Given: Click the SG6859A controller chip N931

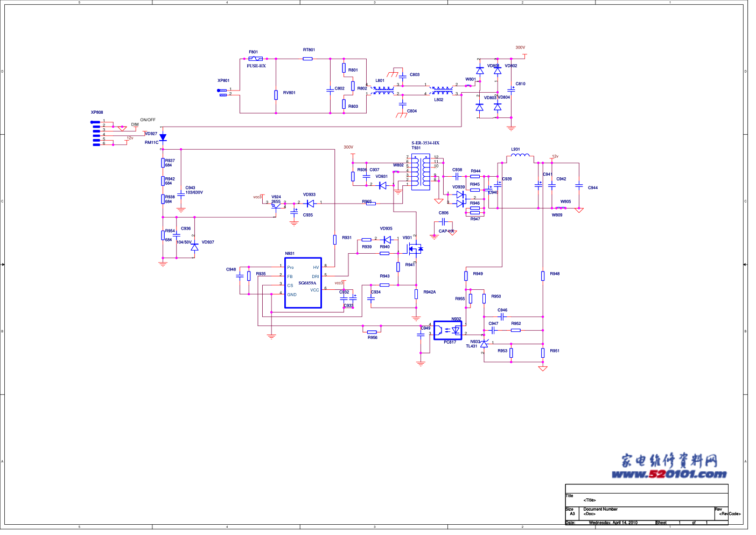Looking at the screenshot, I should [x=303, y=283].
